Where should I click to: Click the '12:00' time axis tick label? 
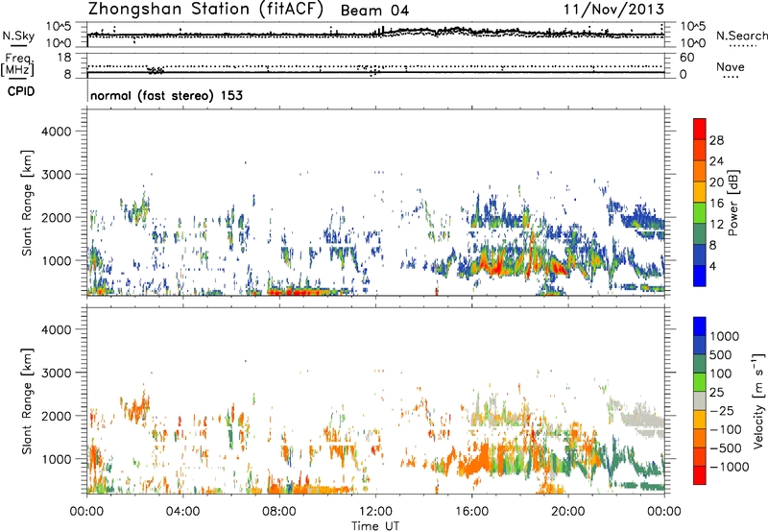coord(375,512)
